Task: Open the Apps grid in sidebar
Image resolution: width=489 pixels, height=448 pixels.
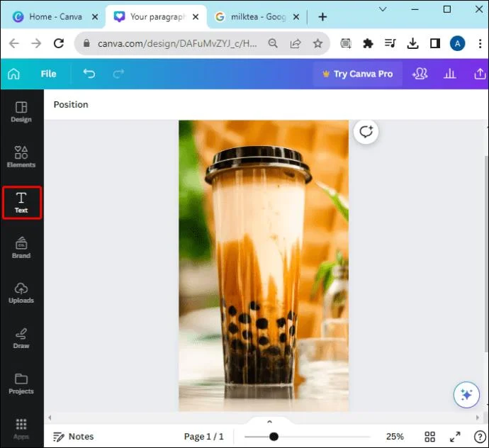Action: (21, 429)
